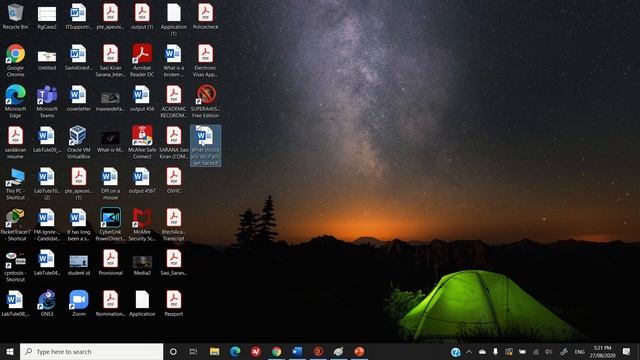
Task: Select the FM-Ignite Candidate Word document
Action: [x=47, y=224]
